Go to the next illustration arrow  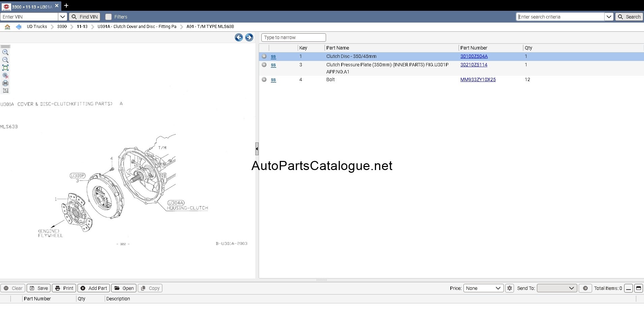[x=249, y=37]
